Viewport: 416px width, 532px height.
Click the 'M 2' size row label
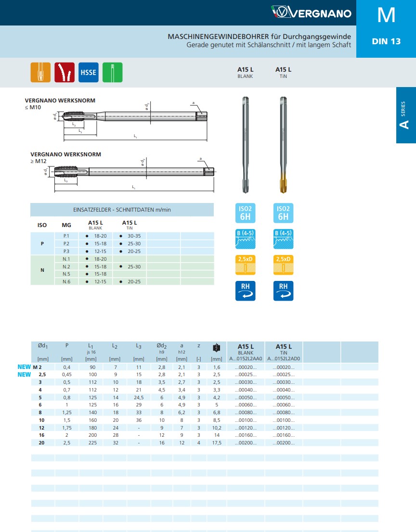(x=37, y=367)
